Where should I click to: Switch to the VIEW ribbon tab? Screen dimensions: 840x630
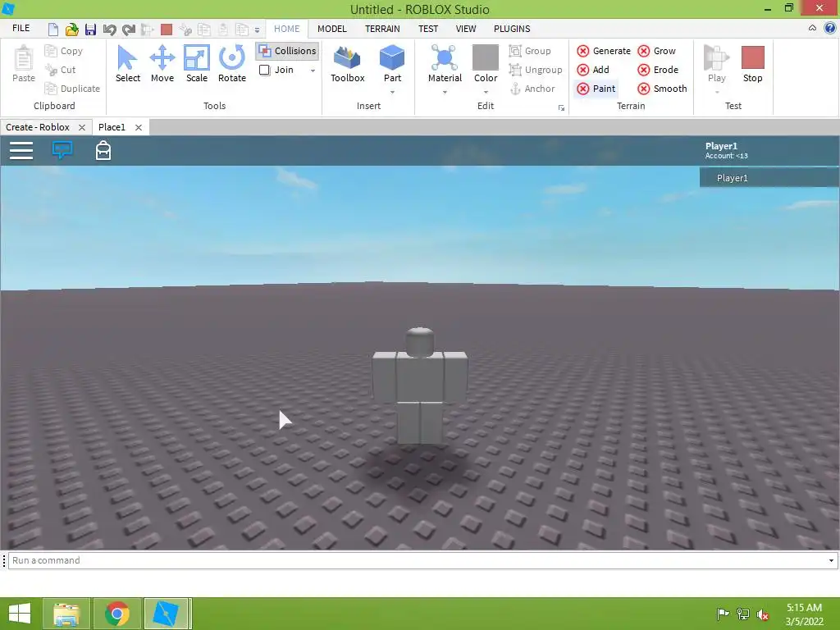[x=466, y=29]
